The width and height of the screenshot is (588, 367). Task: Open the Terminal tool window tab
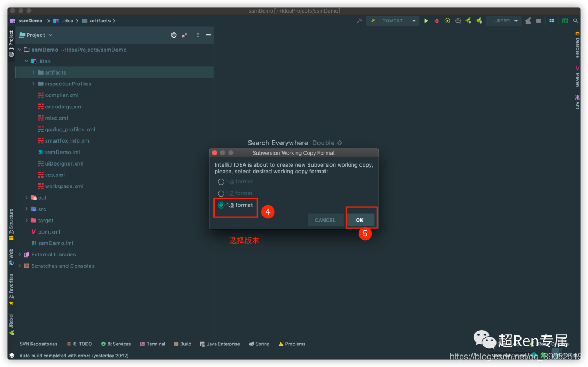tap(152, 344)
